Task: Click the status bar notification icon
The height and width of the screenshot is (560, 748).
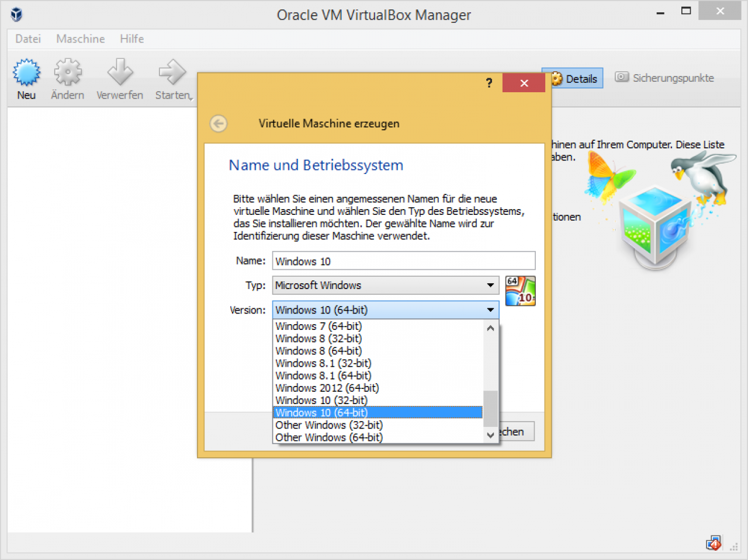Action: [x=713, y=544]
